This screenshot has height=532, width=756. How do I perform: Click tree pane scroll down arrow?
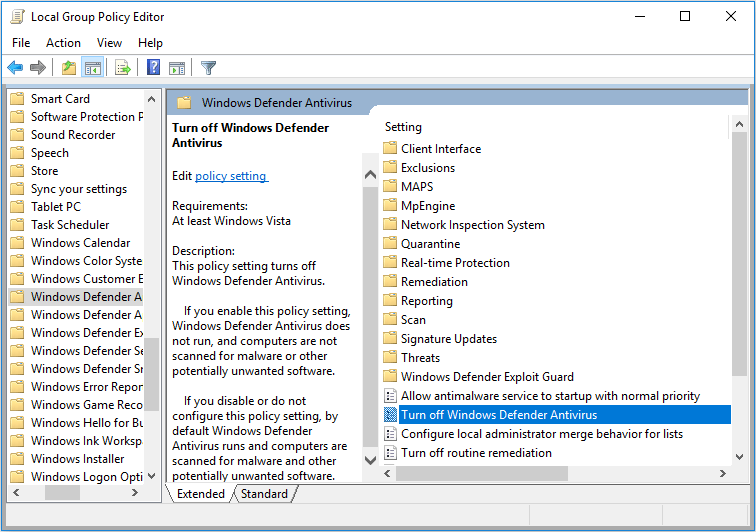pos(151,476)
